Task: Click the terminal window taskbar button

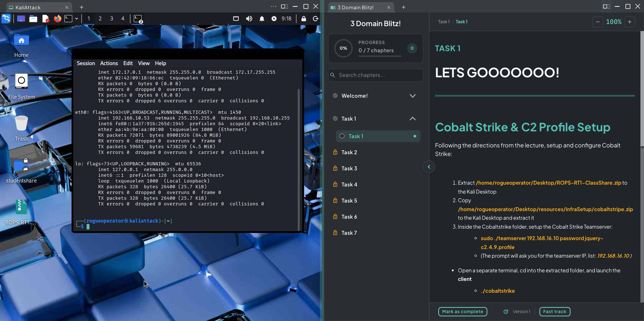Action: [138, 19]
